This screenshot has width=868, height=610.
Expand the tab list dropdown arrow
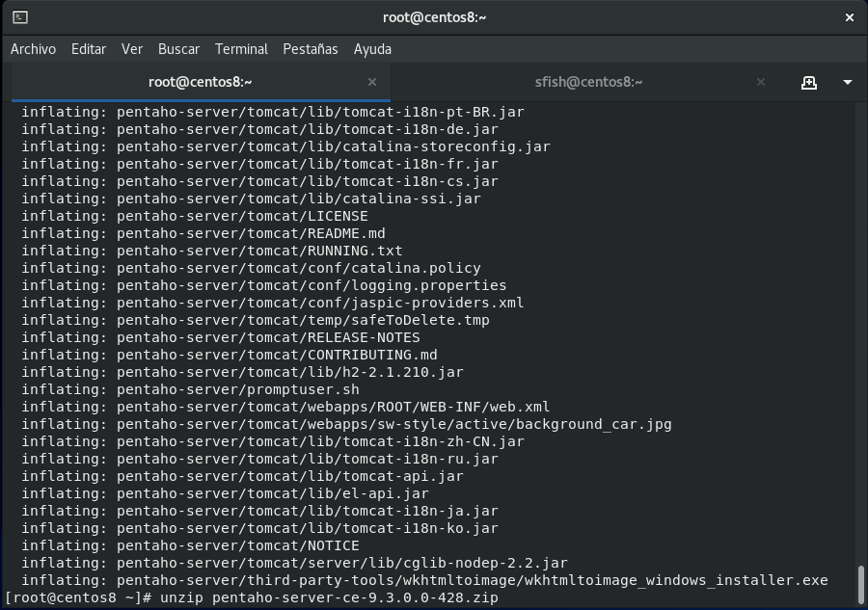(x=847, y=83)
